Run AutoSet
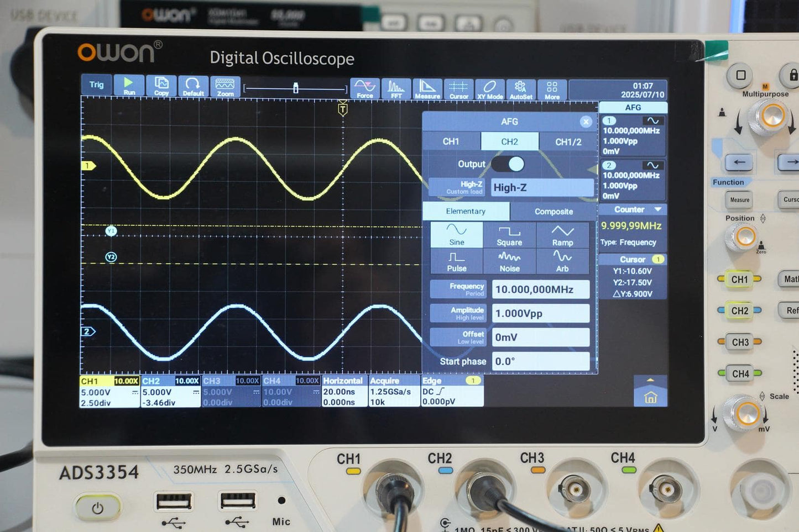Screen dimensions: 799x532 520,88
